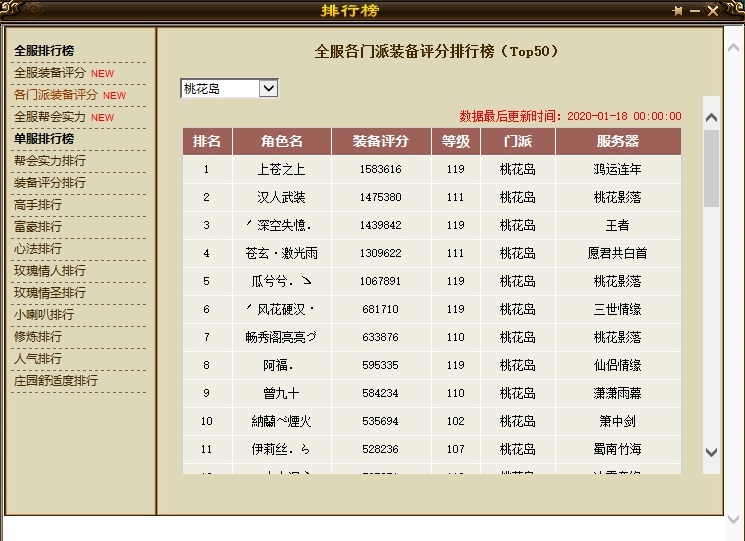Click the 装备评分 column header
745x541 pixels.
click(x=381, y=141)
